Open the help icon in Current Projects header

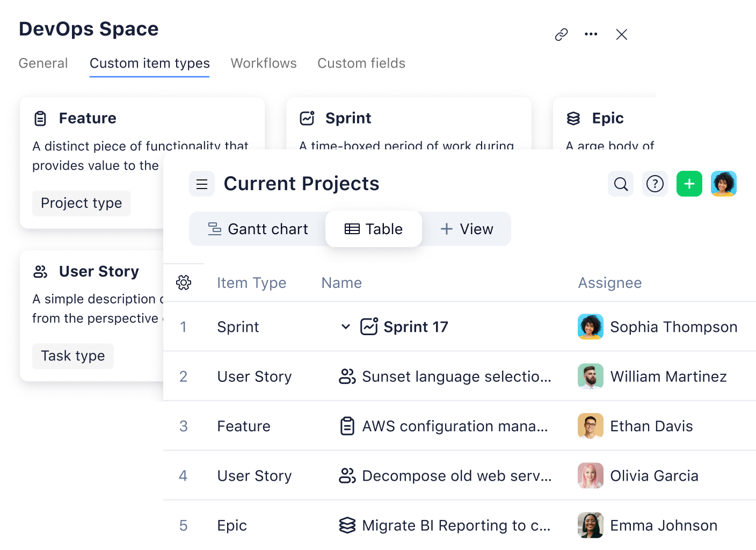655,184
